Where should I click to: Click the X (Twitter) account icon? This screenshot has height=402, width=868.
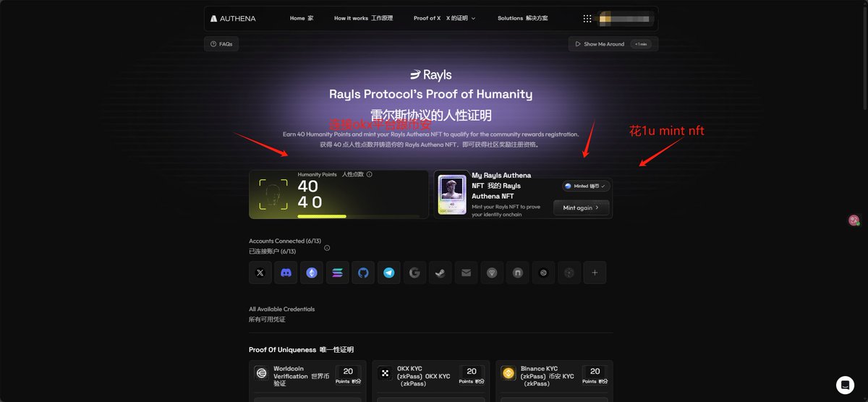(260, 273)
